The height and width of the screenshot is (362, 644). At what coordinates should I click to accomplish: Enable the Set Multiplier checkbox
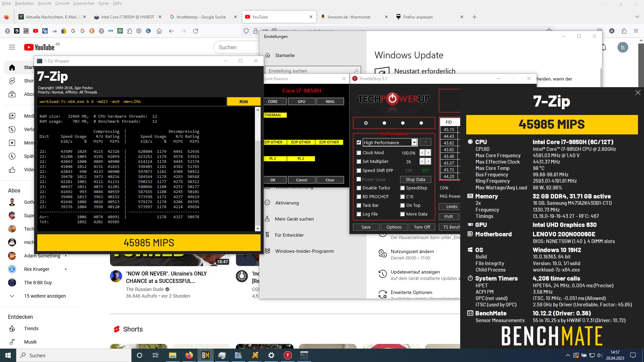[x=359, y=161]
